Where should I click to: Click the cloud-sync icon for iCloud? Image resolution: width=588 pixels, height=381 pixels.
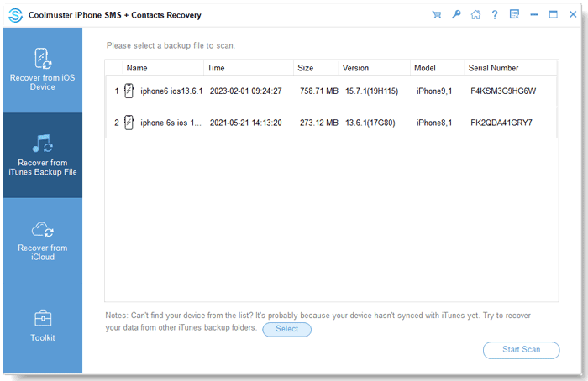(x=42, y=229)
